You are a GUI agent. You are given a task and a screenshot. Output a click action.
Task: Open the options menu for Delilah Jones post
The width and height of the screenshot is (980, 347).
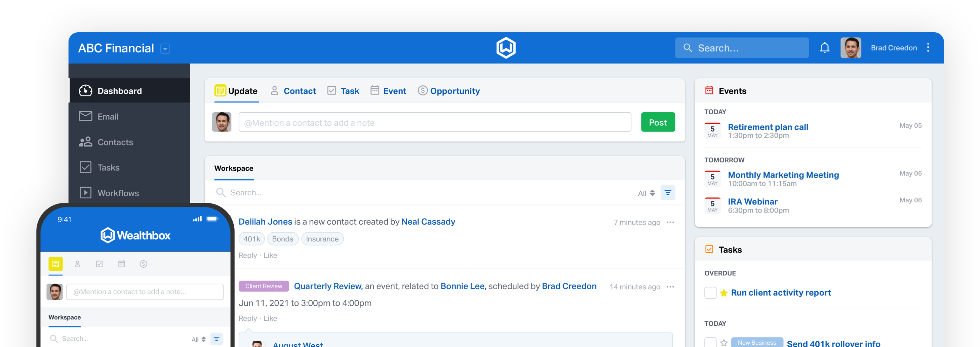(670, 222)
